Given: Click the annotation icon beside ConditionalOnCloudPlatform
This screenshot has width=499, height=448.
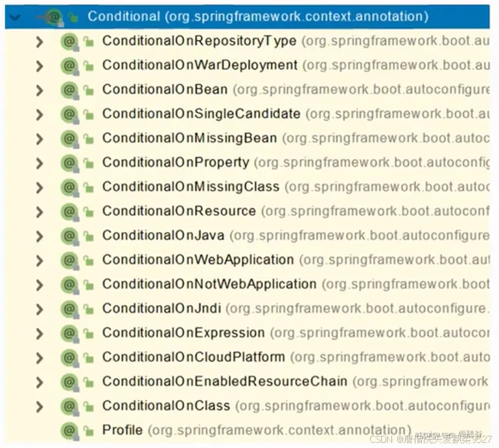Looking at the screenshot, I should [69, 357].
